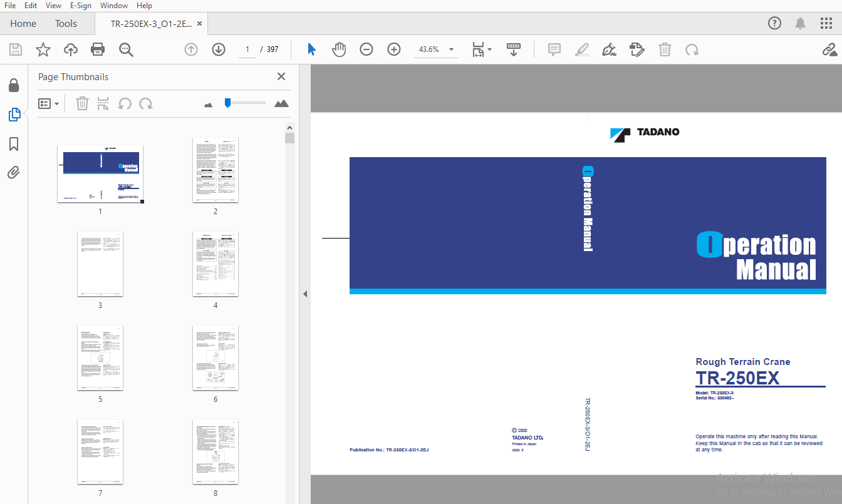Click the fit page scrolling icon
This screenshot has width=842, height=504.
click(478, 49)
